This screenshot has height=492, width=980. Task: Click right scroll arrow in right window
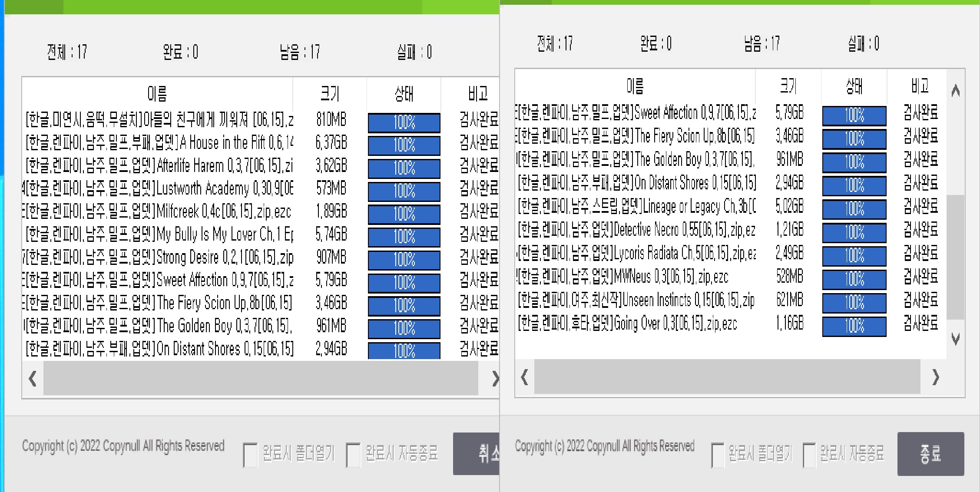pyautogui.click(x=936, y=377)
